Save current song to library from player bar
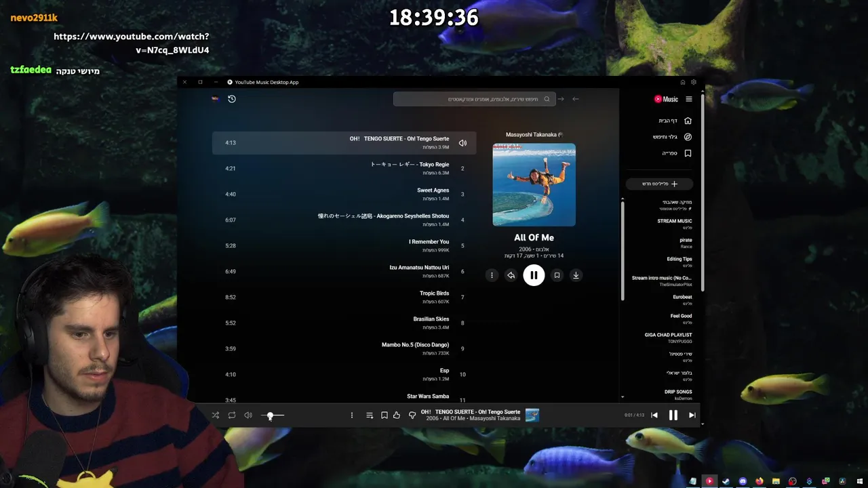 [x=384, y=415]
